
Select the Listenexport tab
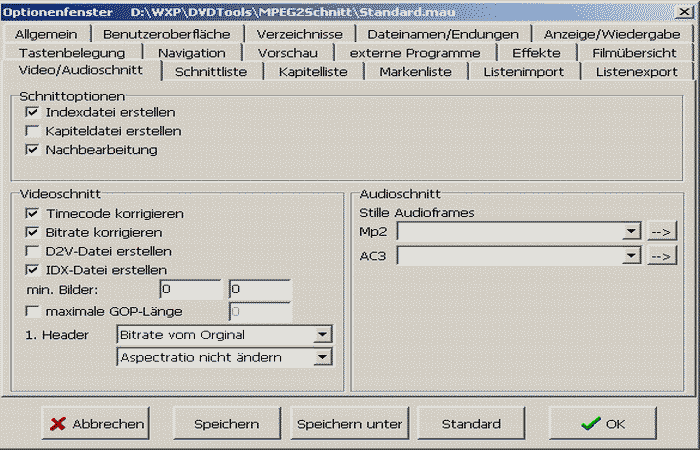click(636, 72)
